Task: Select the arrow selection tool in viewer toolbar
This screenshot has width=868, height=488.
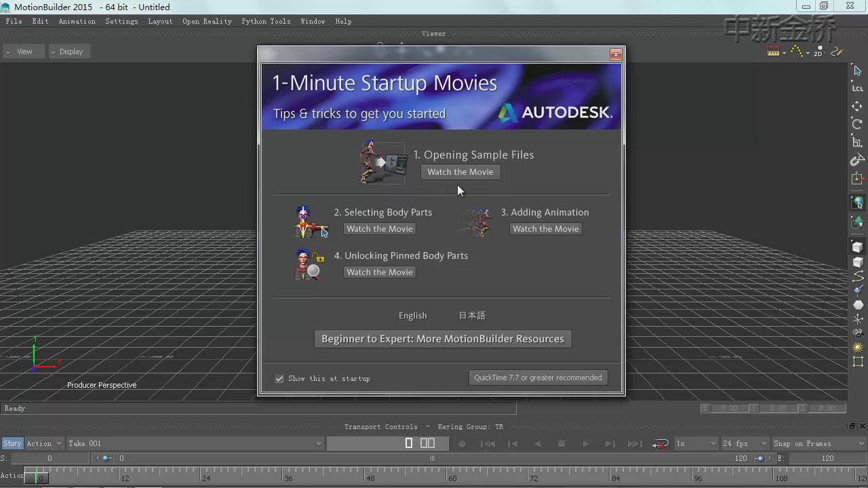Action: (x=857, y=70)
